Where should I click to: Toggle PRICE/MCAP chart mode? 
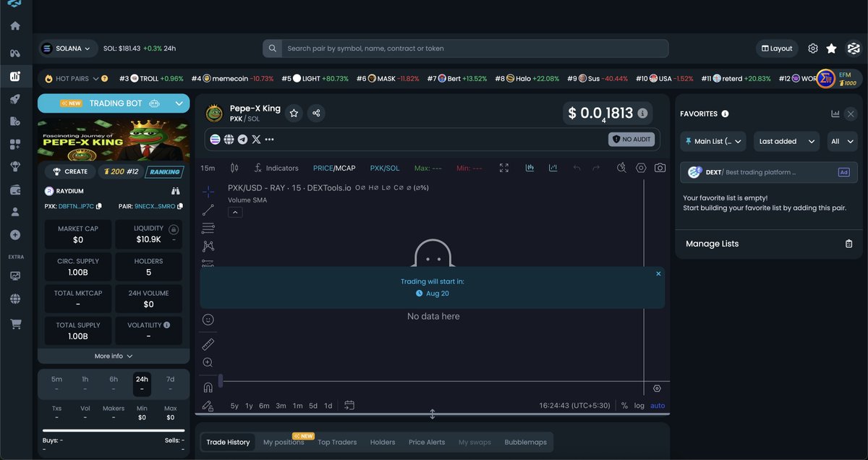[x=334, y=168]
